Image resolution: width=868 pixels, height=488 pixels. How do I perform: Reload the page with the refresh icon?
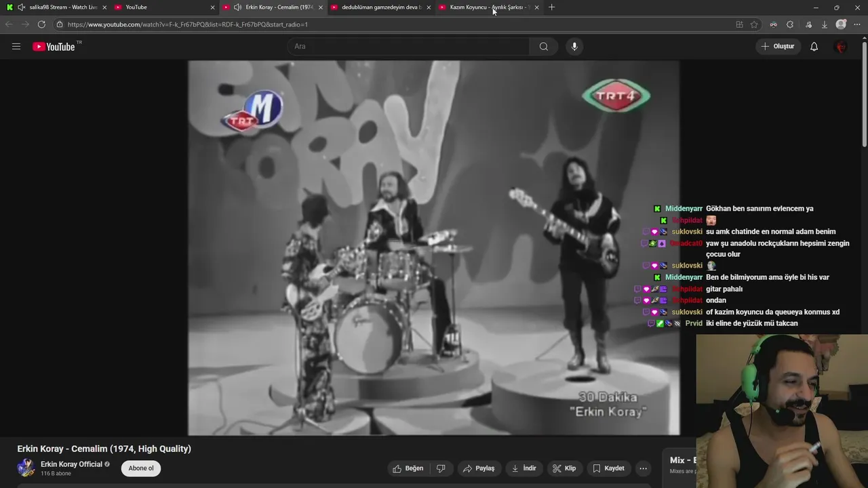click(x=41, y=24)
